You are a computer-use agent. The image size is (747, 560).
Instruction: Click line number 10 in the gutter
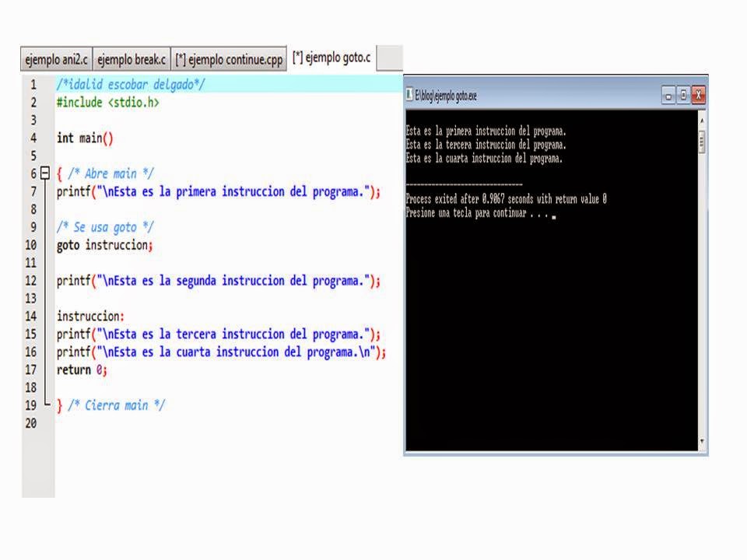30,245
